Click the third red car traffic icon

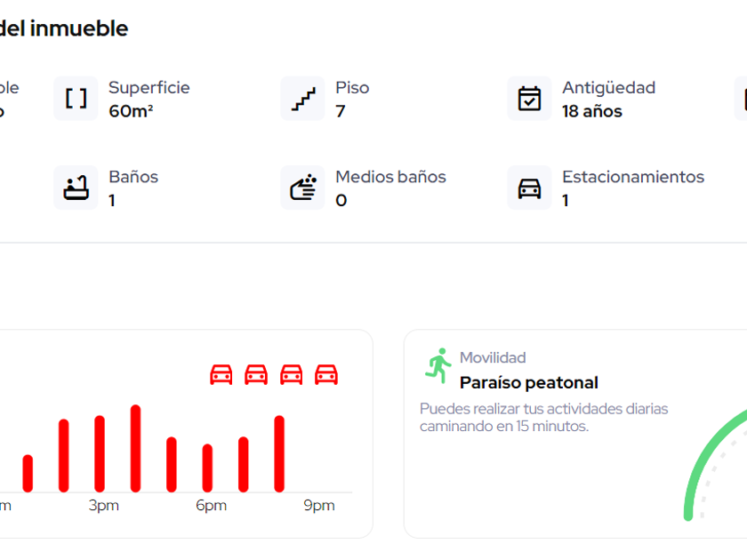(x=292, y=374)
